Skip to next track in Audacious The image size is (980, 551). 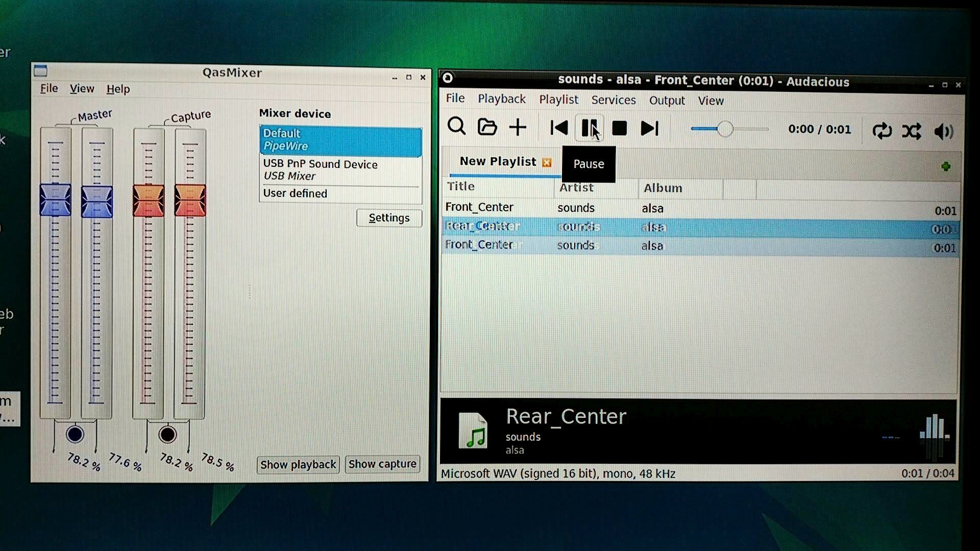coord(649,129)
